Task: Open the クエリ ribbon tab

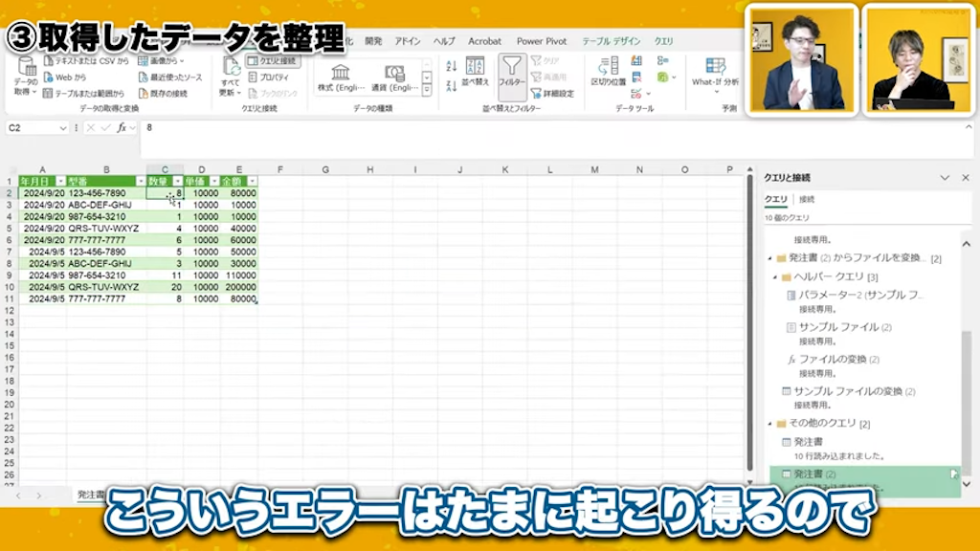Action: click(662, 41)
